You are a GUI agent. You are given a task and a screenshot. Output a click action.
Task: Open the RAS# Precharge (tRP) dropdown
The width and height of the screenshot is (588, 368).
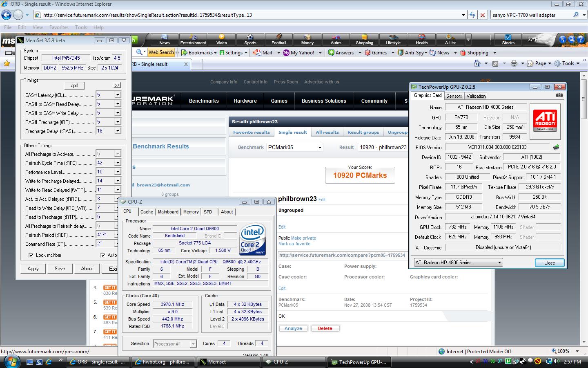coord(118,122)
